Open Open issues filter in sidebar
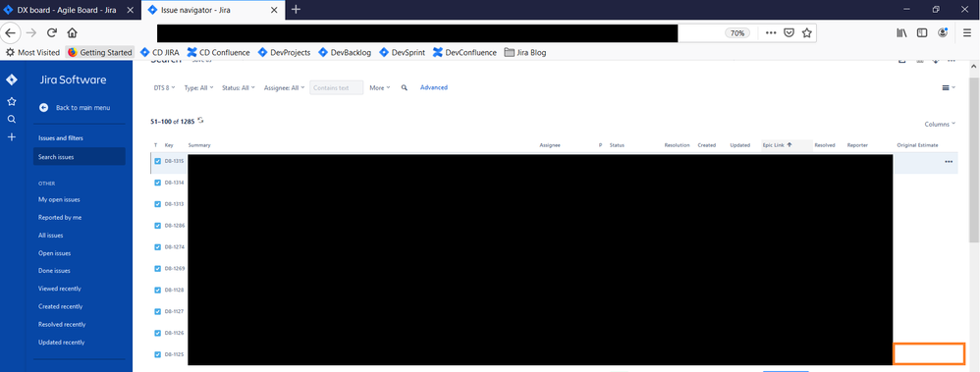980x372 pixels. click(x=54, y=253)
